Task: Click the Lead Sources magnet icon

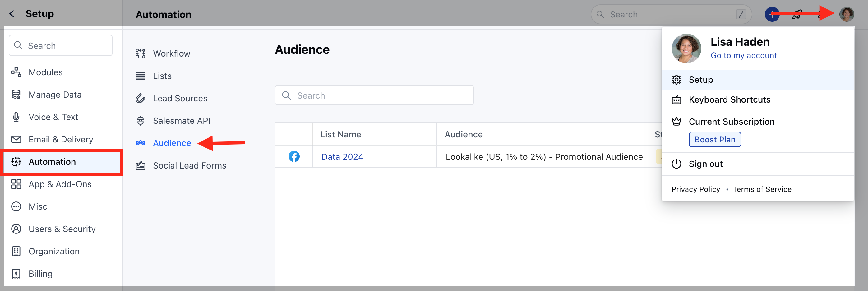Action: [x=141, y=98]
